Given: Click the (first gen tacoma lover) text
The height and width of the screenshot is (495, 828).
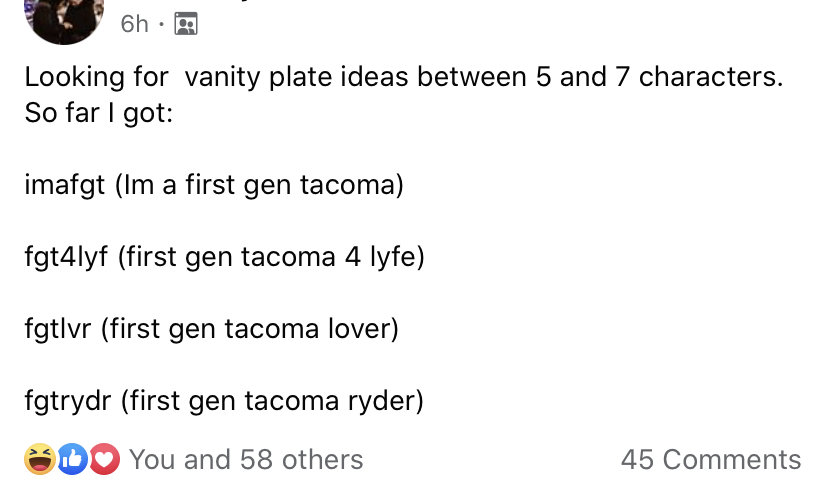Looking at the screenshot, I should tap(250, 329).
